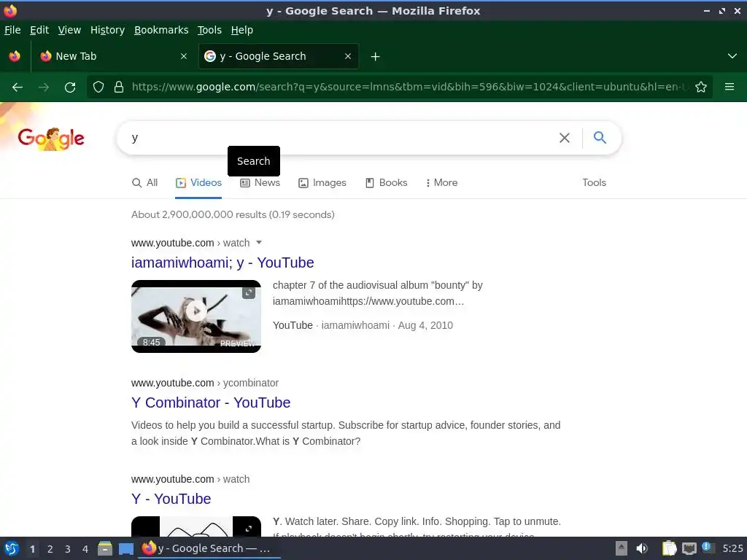Switch to workspace 2

[x=50, y=549]
